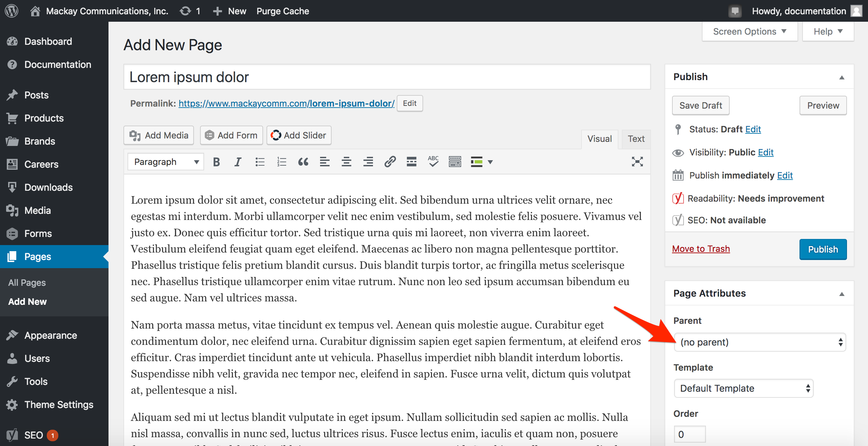Click Add Form button
The image size is (868, 446).
[231, 135]
